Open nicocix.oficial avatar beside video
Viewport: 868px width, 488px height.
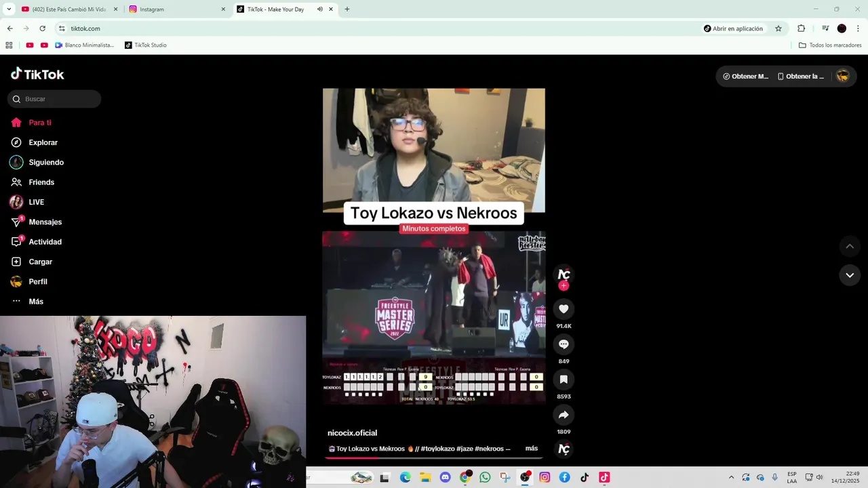[x=564, y=274]
